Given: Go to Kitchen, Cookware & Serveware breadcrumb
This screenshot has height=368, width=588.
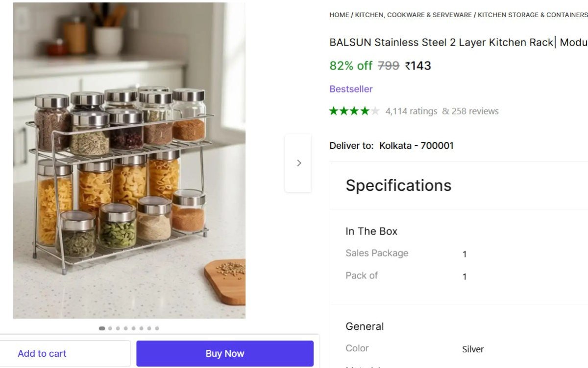Looking at the screenshot, I should pos(413,15).
